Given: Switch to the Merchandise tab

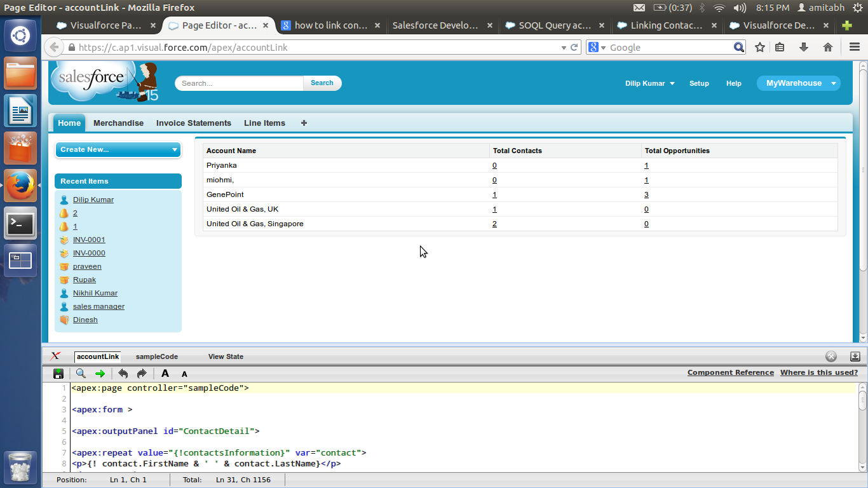Looking at the screenshot, I should click(118, 123).
